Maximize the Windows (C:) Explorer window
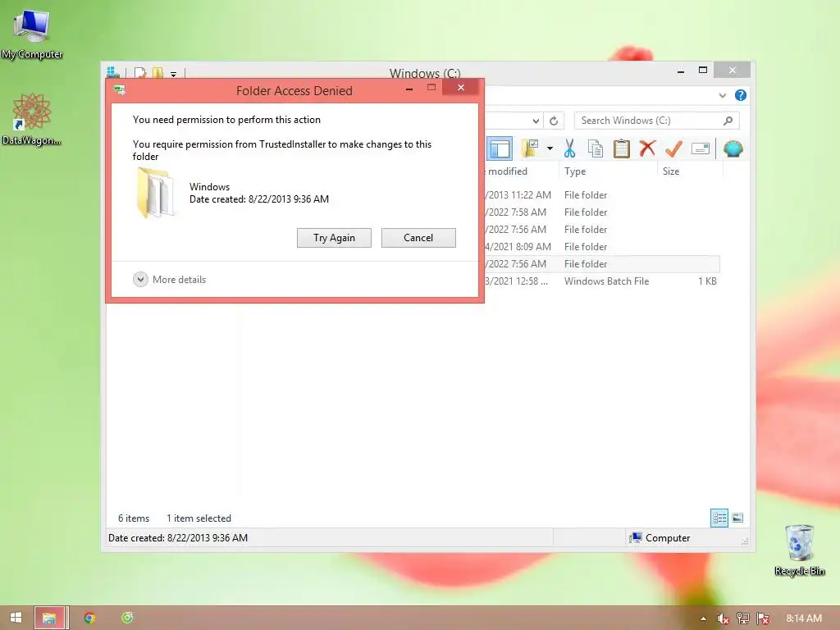The width and height of the screenshot is (840, 630). 703,71
